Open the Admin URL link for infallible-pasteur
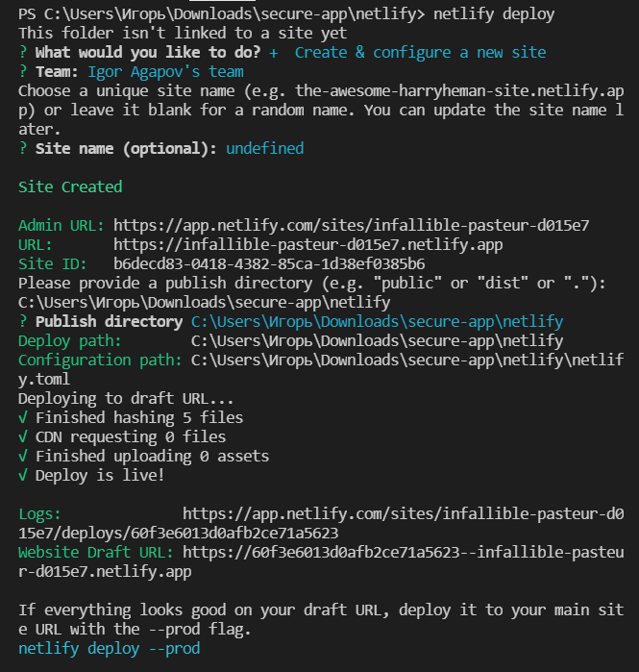Image resolution: width=639 pixels, height=672 pixels. point(351,226)
